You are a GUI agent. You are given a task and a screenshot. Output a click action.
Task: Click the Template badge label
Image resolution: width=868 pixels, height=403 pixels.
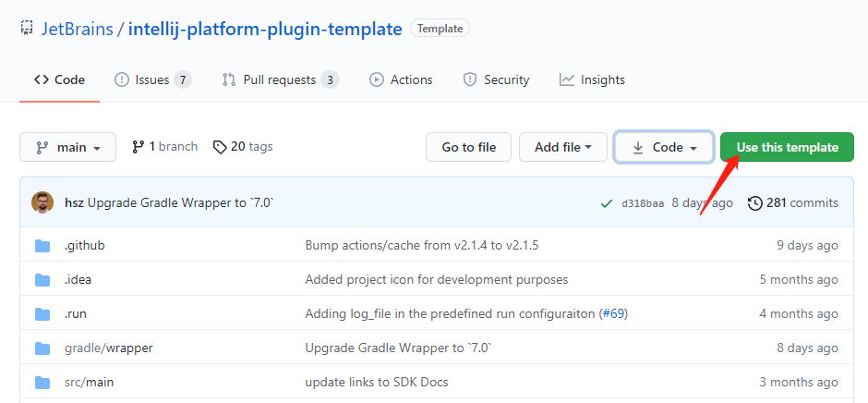(440, 29)
